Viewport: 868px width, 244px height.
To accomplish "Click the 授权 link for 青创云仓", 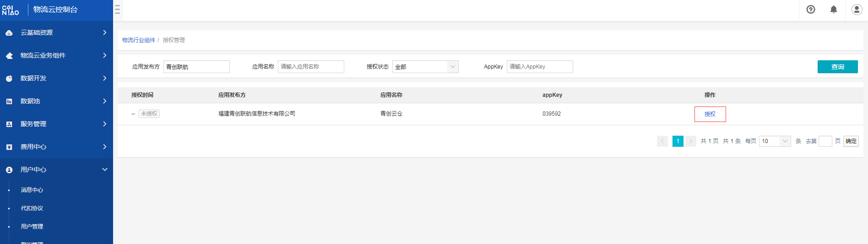I will (x=710, y=114).
